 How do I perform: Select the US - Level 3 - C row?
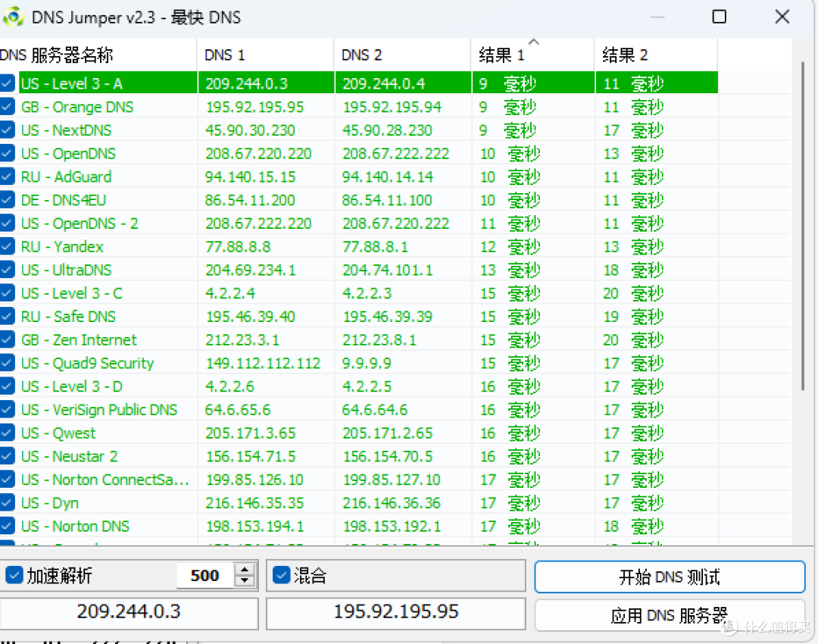pos(359,293)
